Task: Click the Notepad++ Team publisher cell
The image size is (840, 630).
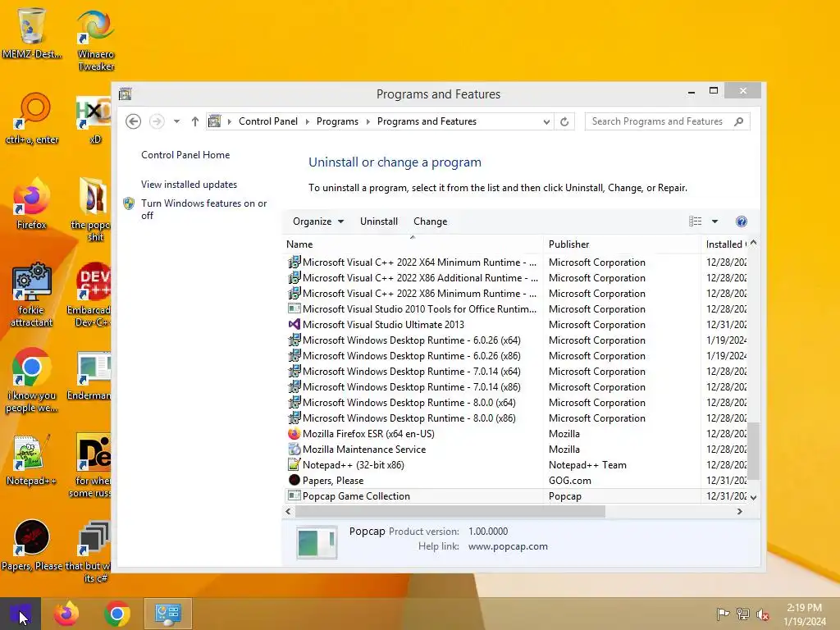Action: point(587,465)
